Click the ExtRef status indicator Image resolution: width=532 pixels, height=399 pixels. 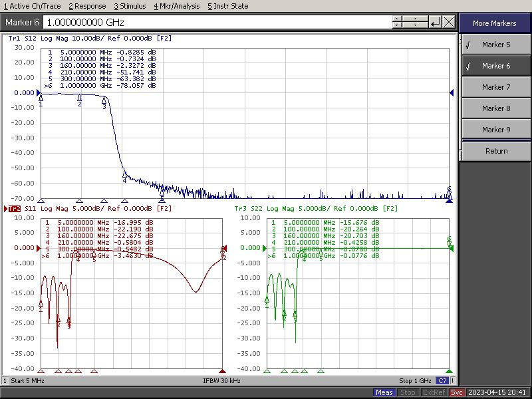coord(432,392)
